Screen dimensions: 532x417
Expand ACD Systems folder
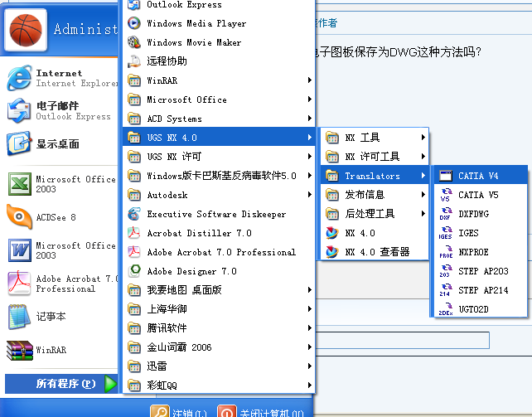click(x=219, y=119)
